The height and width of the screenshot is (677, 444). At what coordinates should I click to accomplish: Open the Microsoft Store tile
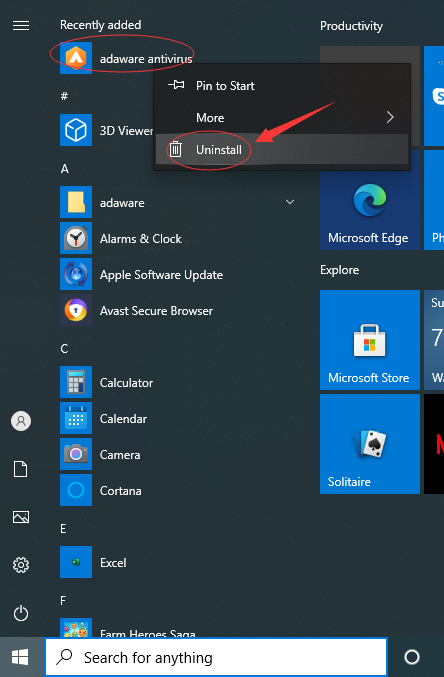(370, 340)
